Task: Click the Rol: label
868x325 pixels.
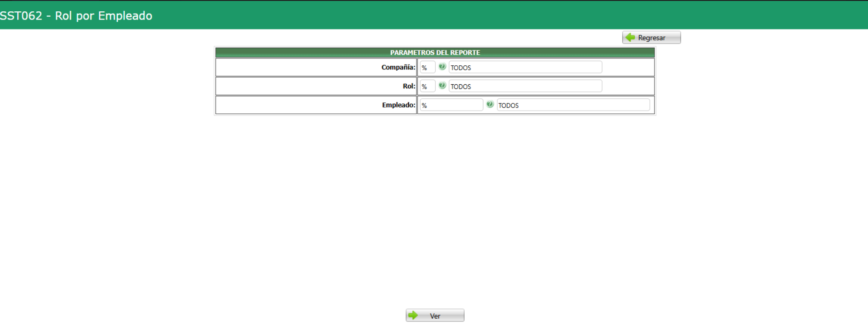Action: pos(409,86)
